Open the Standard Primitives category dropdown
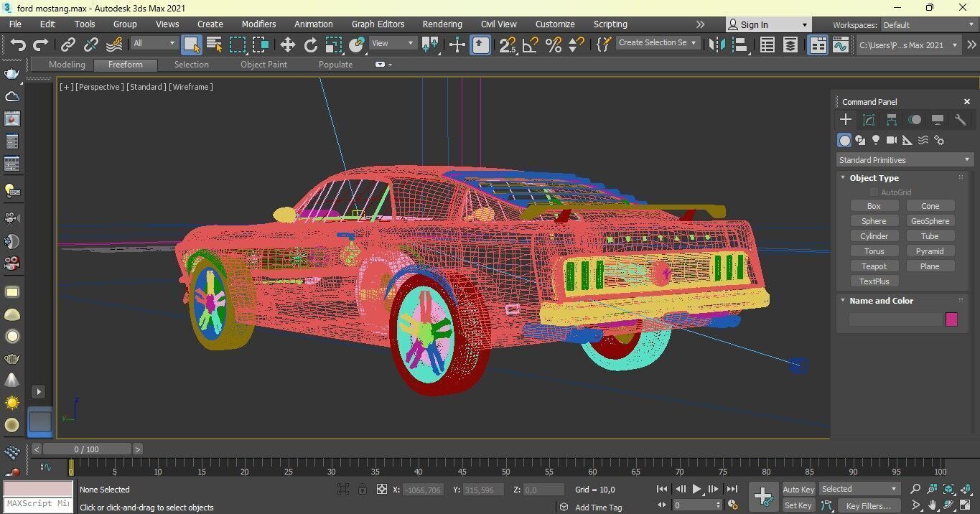 point(905,160)
